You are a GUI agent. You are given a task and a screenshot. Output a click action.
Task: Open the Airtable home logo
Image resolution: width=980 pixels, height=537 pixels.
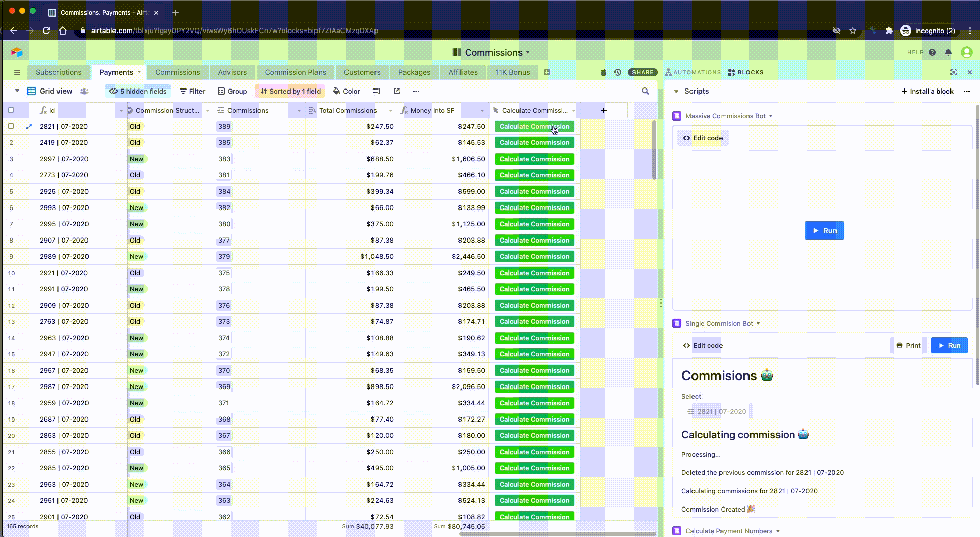17,52
